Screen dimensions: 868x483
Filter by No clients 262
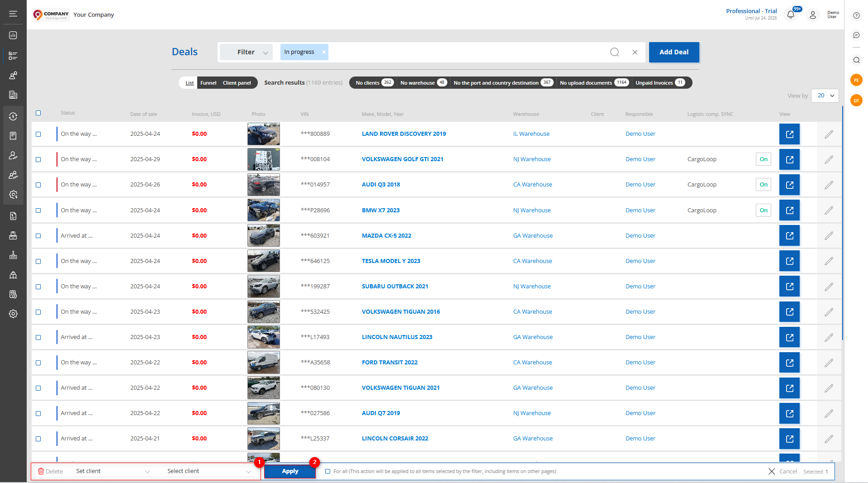point(374,83)
